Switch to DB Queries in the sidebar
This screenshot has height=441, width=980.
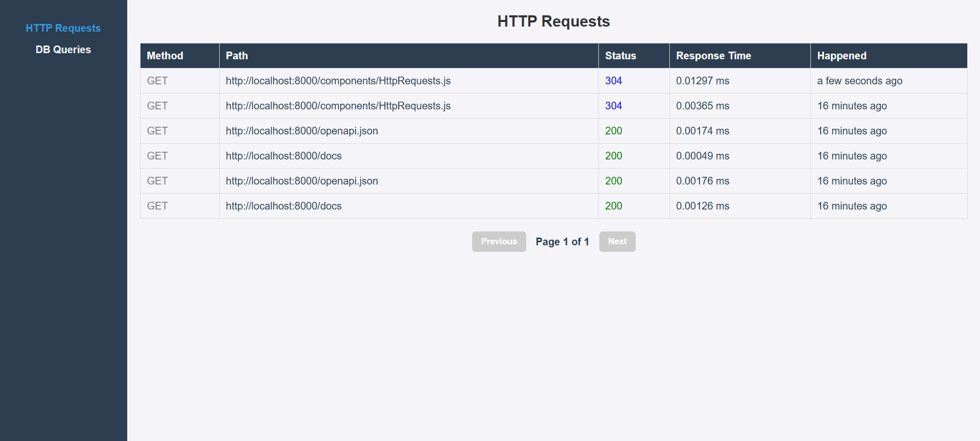tap(63, 50)
